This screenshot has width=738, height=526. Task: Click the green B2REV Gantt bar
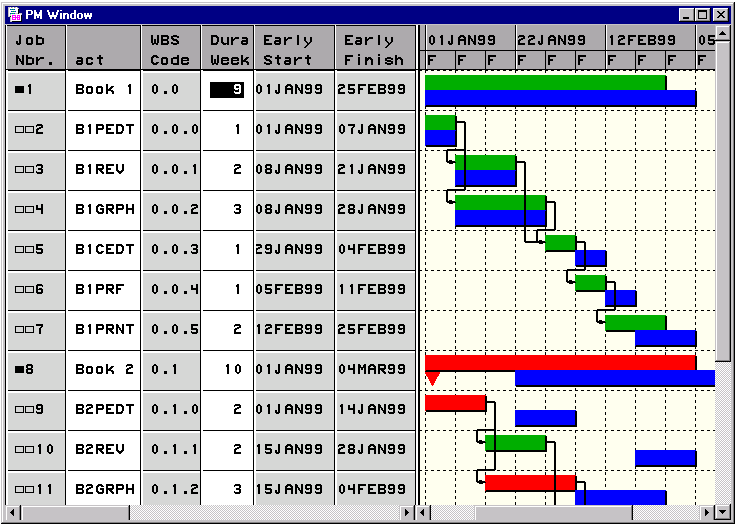[515, 443]
